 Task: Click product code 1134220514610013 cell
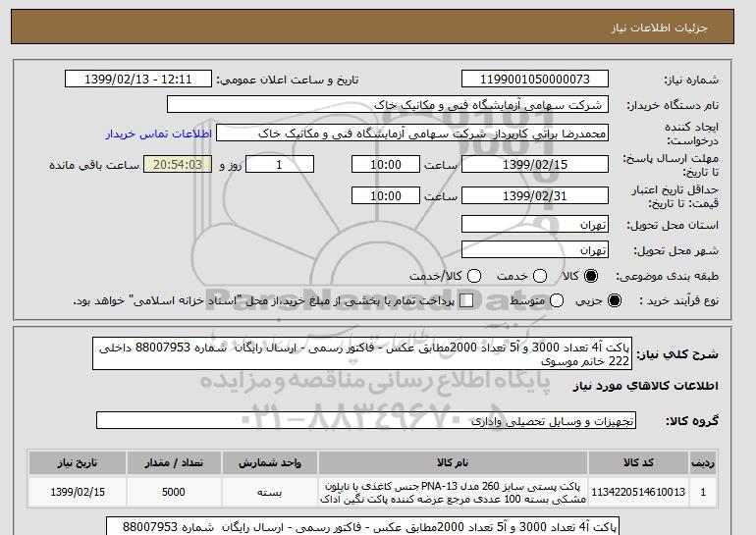[x=638, y=492]
